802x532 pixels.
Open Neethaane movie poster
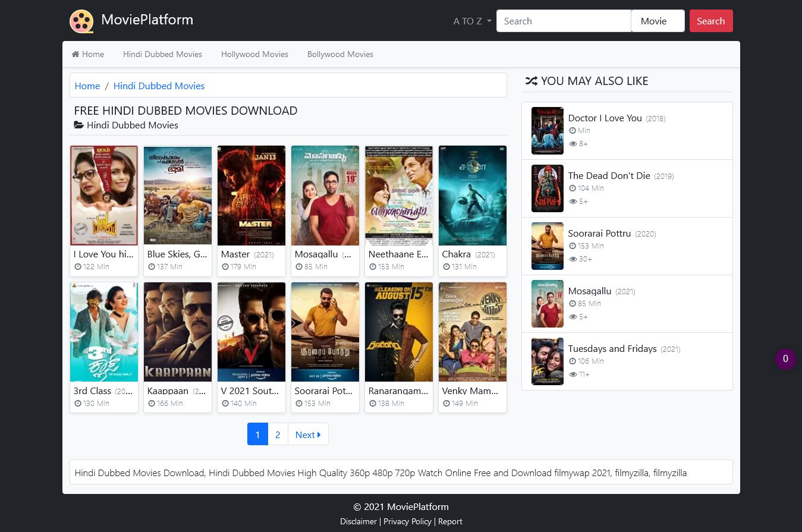pos(399,196)
